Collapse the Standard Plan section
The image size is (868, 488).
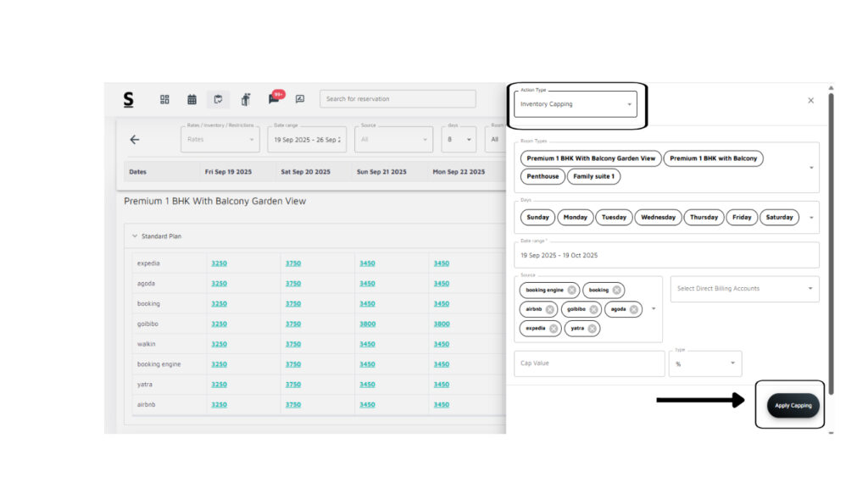(135, 236)
